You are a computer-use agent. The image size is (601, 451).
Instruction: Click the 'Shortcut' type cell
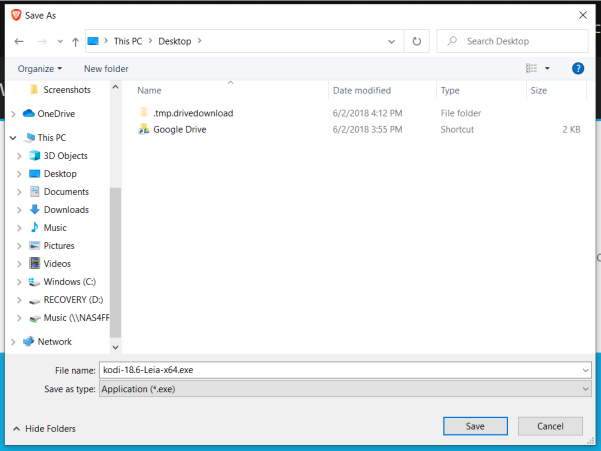tap(457, 130)
